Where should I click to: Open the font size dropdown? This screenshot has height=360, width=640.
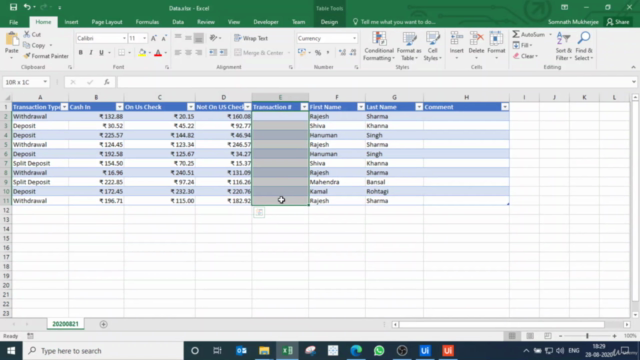(144, 38)
